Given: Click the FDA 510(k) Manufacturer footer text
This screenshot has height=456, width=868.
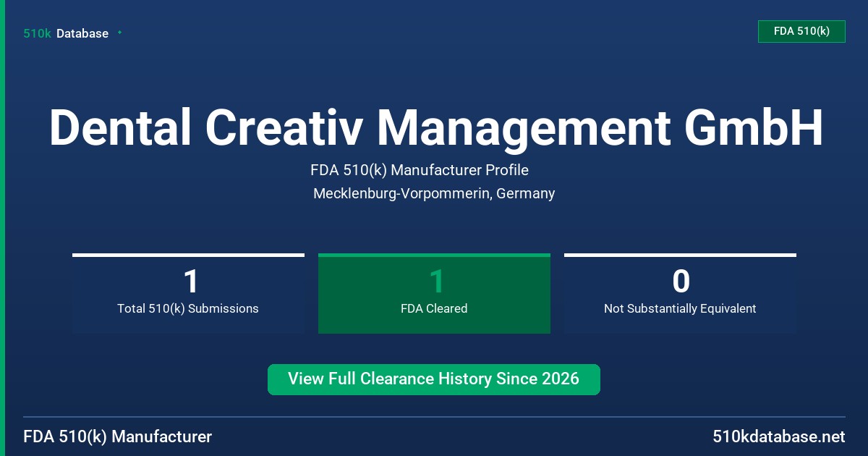Looking at the screenshot, I should (118, 437).
